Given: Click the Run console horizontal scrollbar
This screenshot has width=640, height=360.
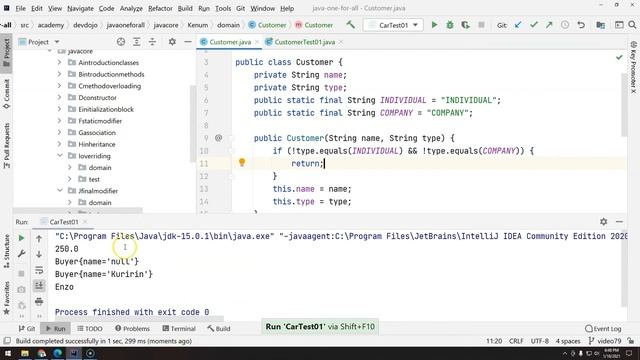Looking at the screenshot, I should click(x=139, y=319).
